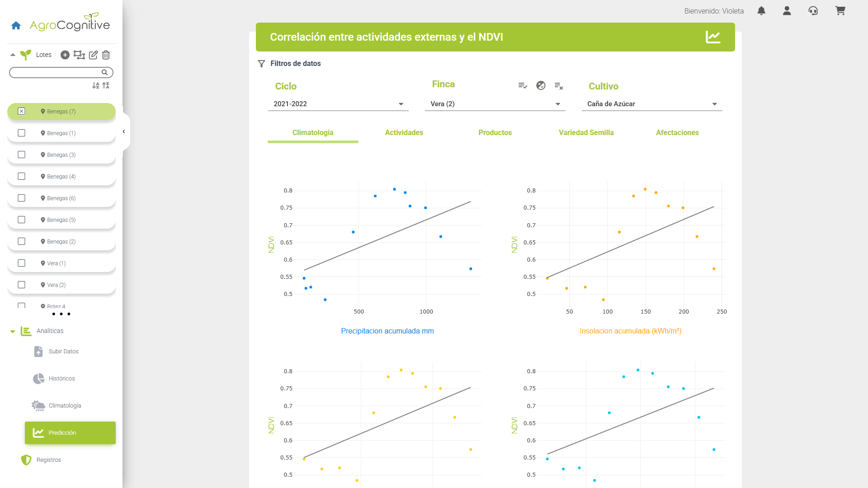
Task: Check the Vera (2) lote
Action: [x=21, y=285]
